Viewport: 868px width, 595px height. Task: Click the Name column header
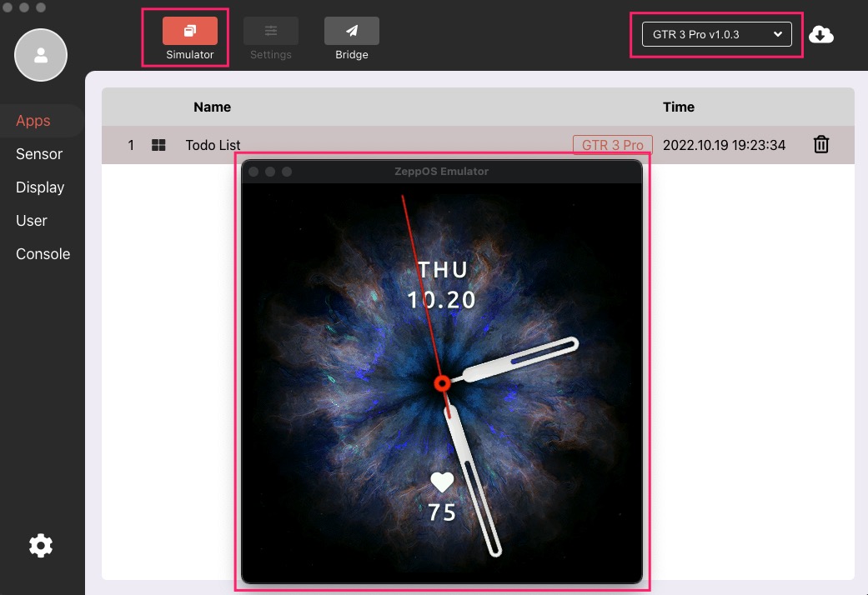pos(212,107)
